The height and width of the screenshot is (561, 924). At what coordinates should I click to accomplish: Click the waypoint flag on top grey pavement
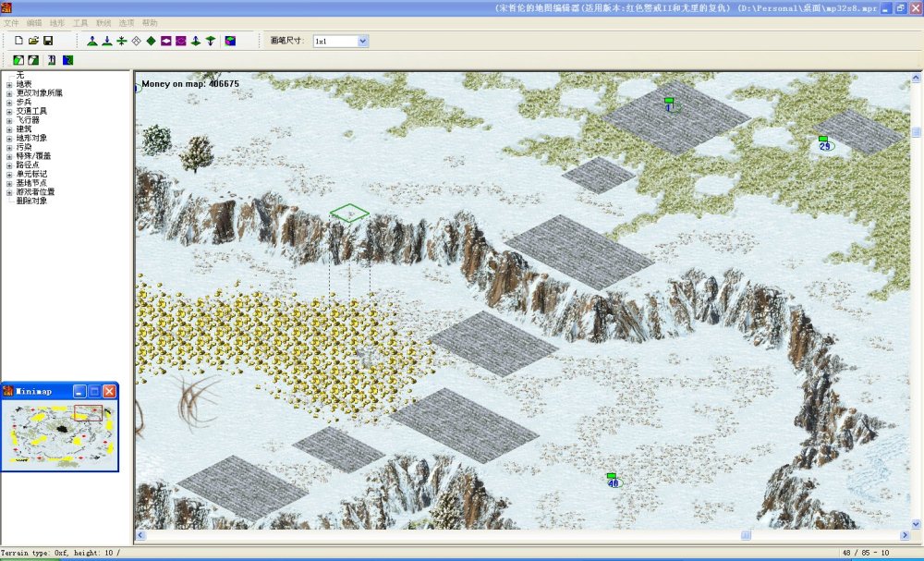pyautogui.click(x=671, y=104)
